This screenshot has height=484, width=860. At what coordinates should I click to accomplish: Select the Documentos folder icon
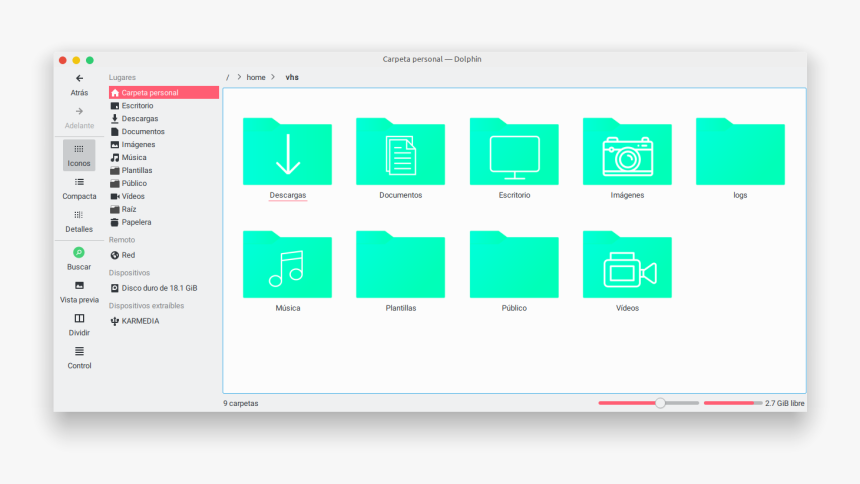[400, 151]
